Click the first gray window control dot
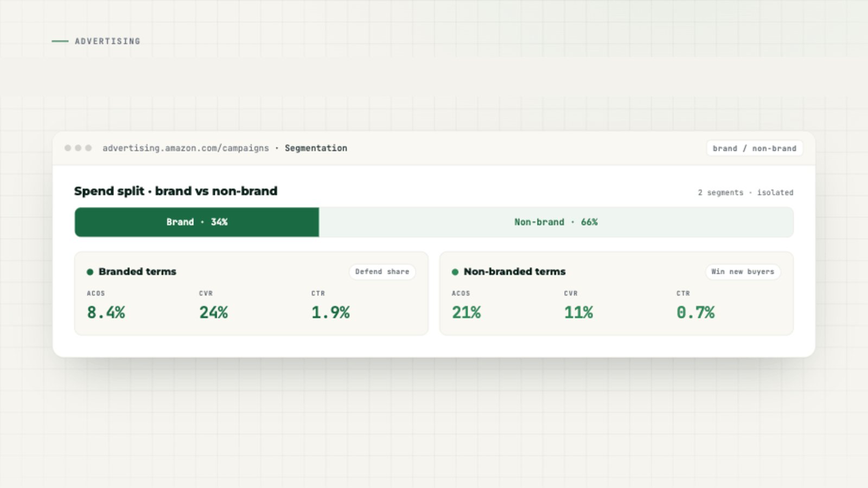Viewport: 868px width, 488px height. (68, 148)
